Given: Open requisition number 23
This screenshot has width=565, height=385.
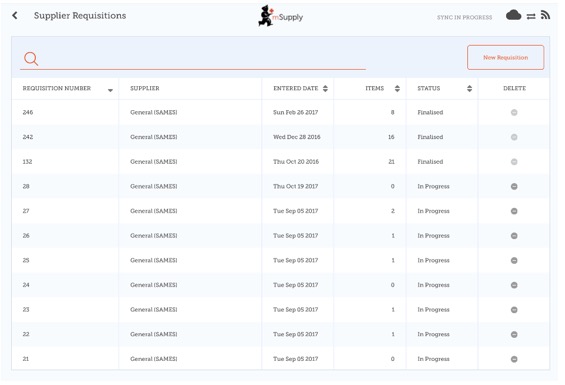Looking at the screenshot, I should 26,310.
